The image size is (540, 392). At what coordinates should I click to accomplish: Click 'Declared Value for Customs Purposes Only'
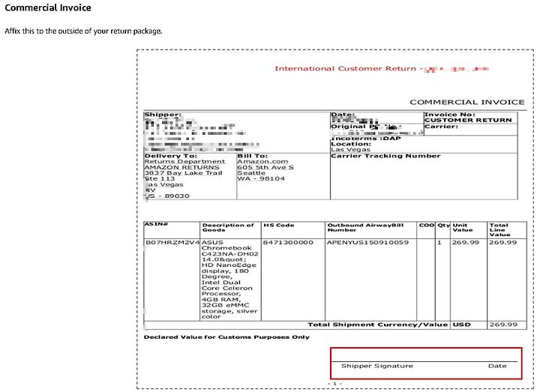click(226, 337)
